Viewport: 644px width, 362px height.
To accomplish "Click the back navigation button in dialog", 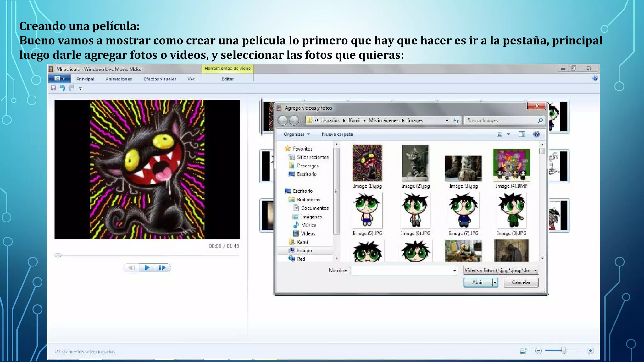I will pyautogui.click(x=283, y=120).
